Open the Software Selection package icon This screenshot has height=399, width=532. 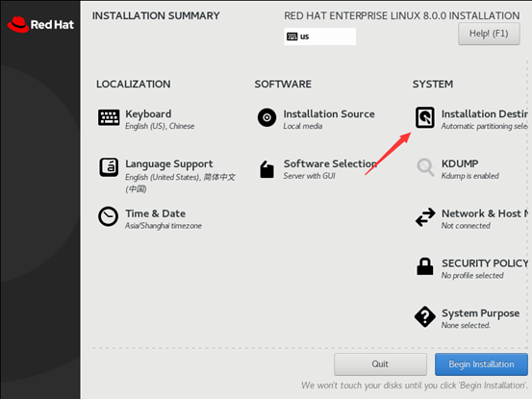pos(267,169)
